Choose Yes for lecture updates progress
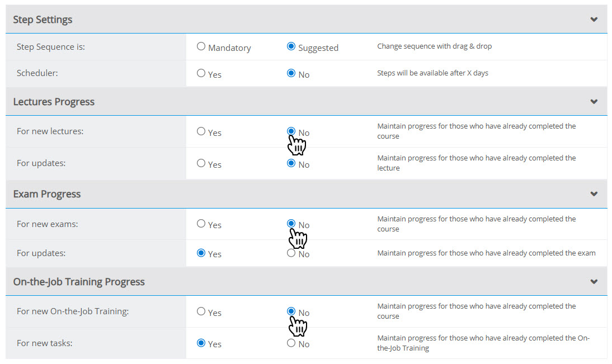612x364 pixels. pyautogui.click(x=201, y=163)
